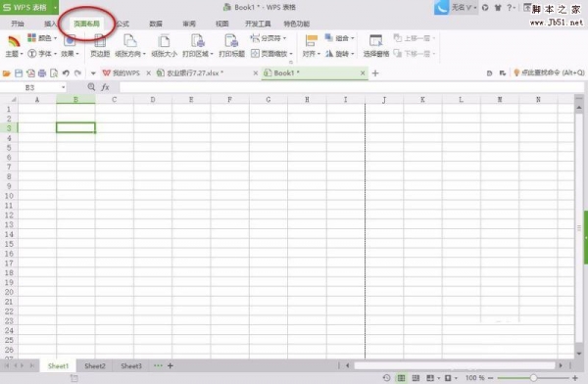Open the 纸张大小 paper size tool
The image size is (588, 384).
164,46
